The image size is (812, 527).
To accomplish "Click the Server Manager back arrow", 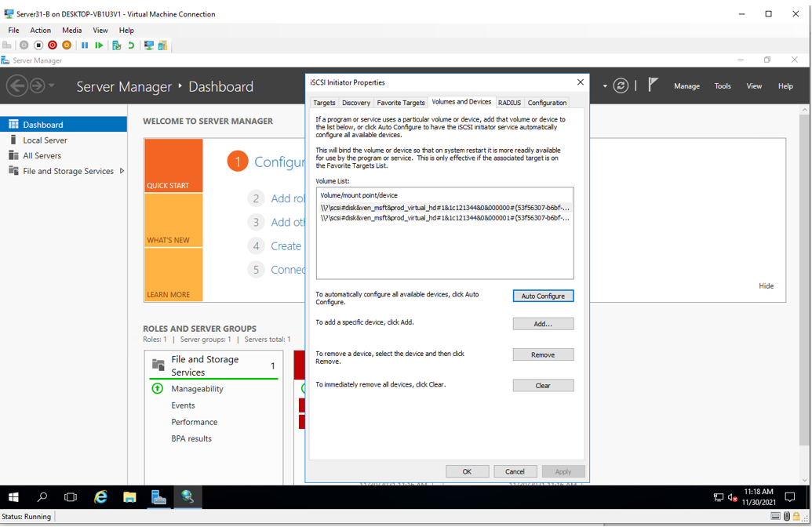I will pyautogui.click(x=17, y=85).
